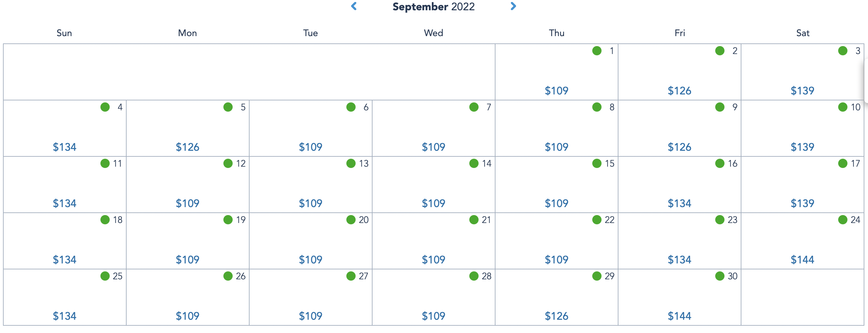Image resolution: width=868 pixels, height=333 pixels.
Task: Click green availability dot for September 1
Action: [x=597, y=51]
